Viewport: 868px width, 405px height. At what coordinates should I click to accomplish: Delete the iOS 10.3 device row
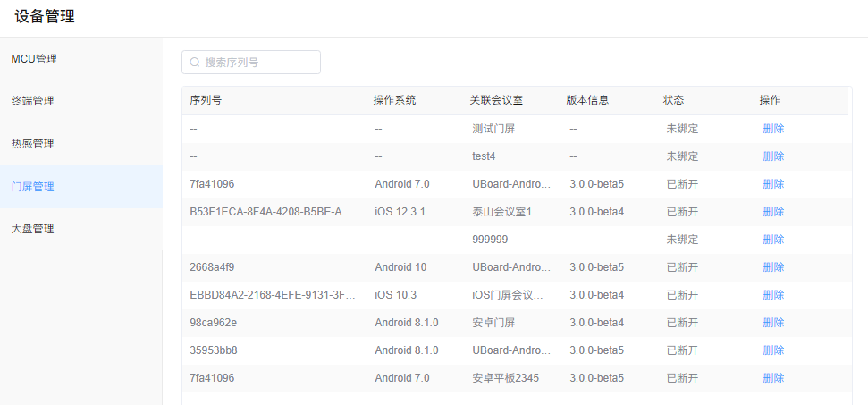tap(773, 295)
